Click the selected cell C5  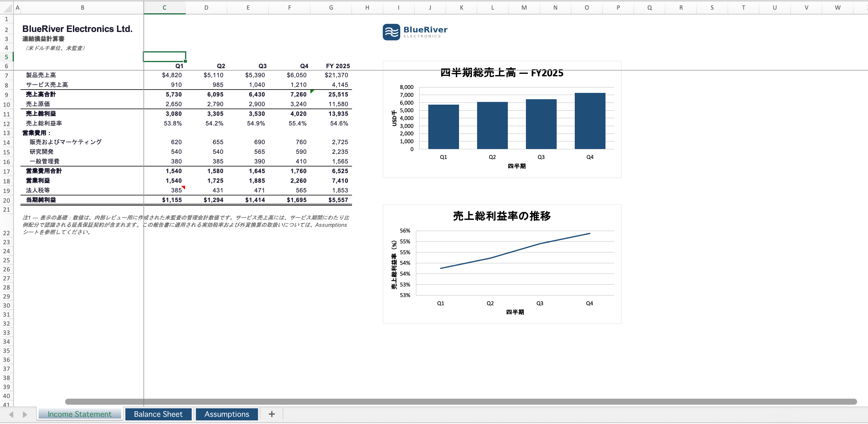(x=165, y=57)
